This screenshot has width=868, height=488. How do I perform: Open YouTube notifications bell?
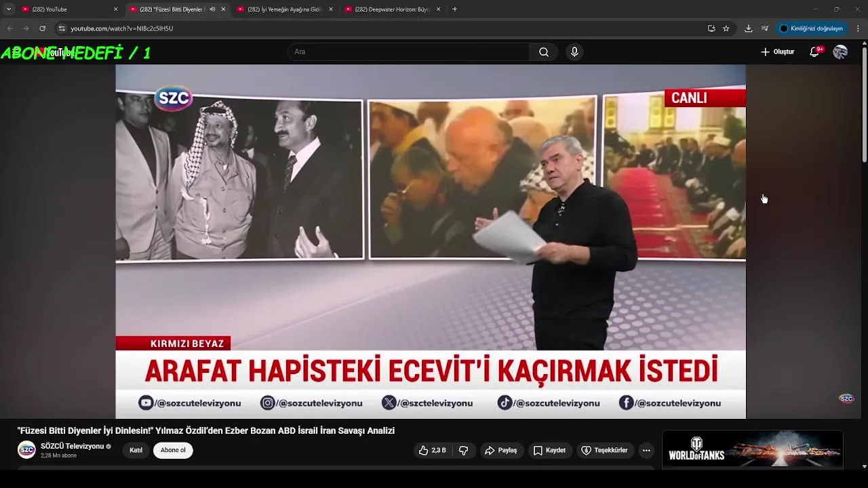click(x=814, y=52)
